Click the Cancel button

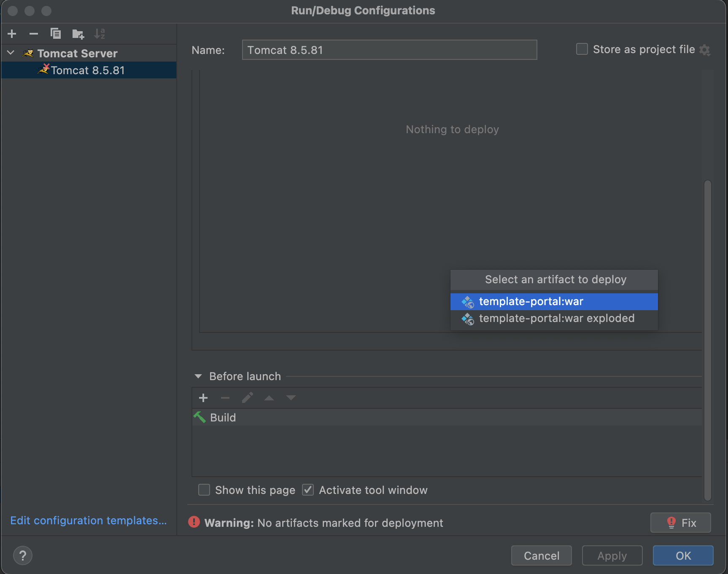pyautogui.click(x=542, y=555)
